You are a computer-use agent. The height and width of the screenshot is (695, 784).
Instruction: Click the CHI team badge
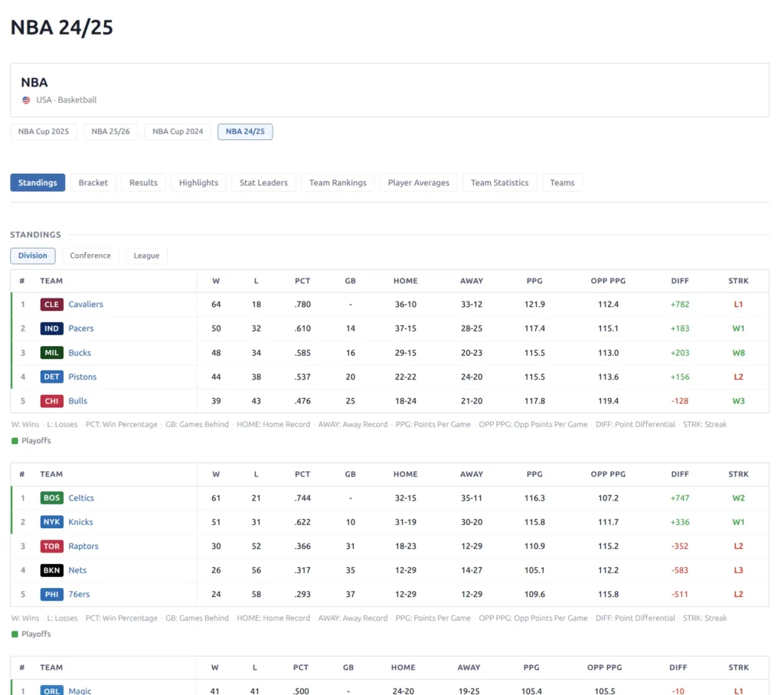tap(51, 401)
